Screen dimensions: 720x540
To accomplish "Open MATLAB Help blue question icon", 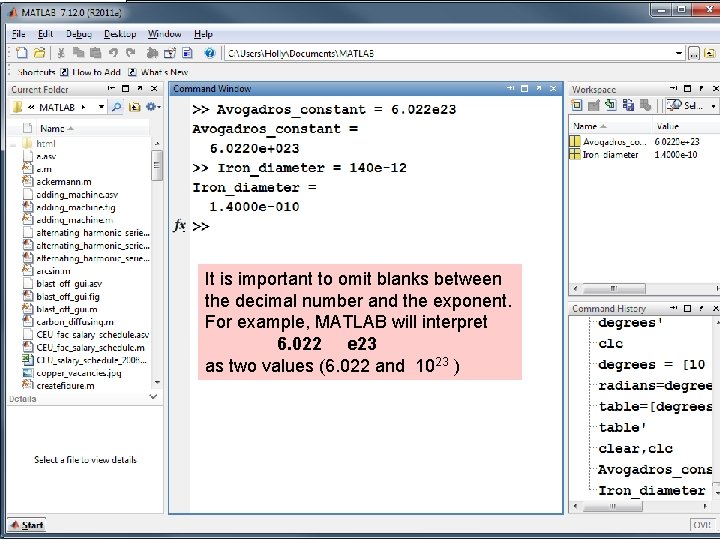I will point(210,53).
